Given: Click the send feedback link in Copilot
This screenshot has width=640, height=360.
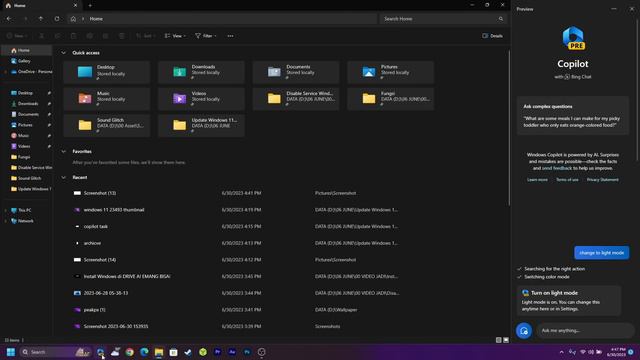Looking at the screenshot, I should click(557, 168).
